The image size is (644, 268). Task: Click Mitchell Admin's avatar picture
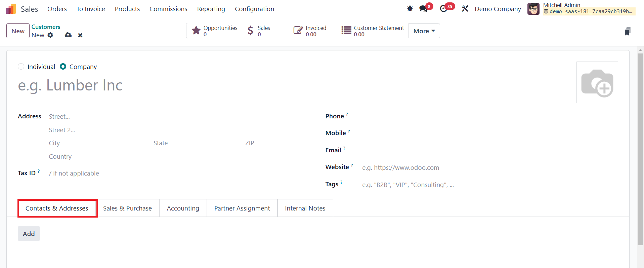coord(533,9)
